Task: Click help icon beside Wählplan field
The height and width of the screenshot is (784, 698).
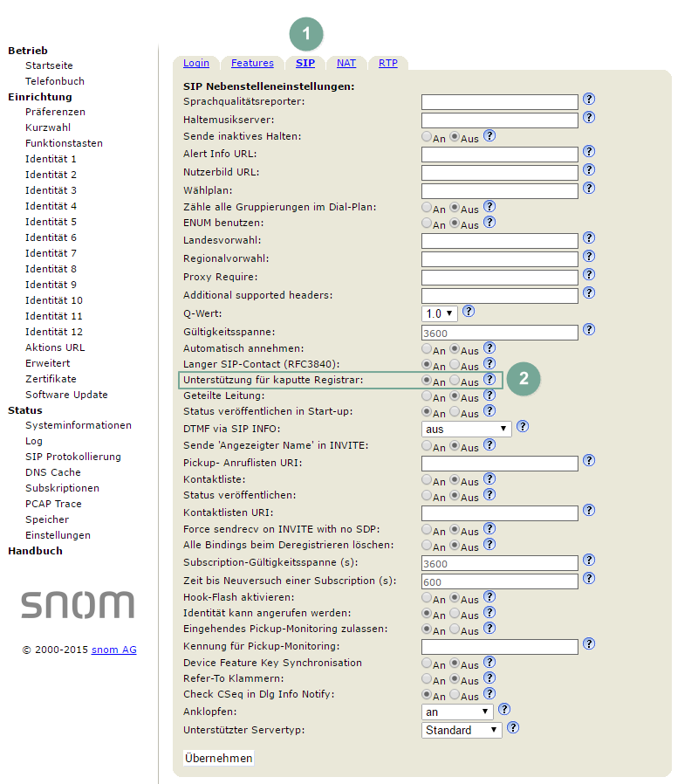Action: [x=589, y=188]
